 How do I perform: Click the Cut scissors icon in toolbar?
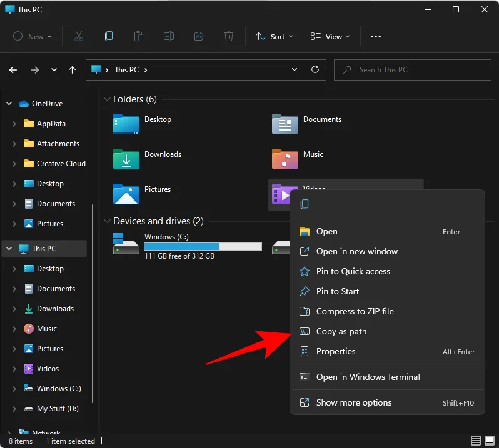[x=78, y=37]
